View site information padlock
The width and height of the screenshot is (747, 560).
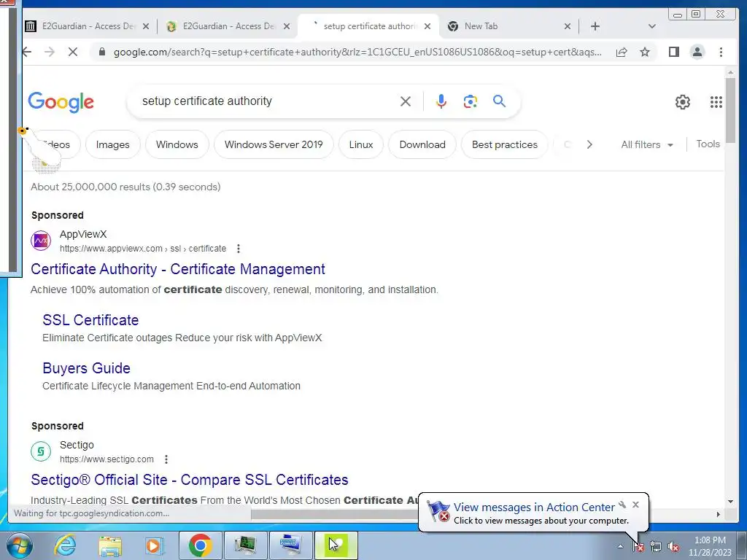point(101,52)
